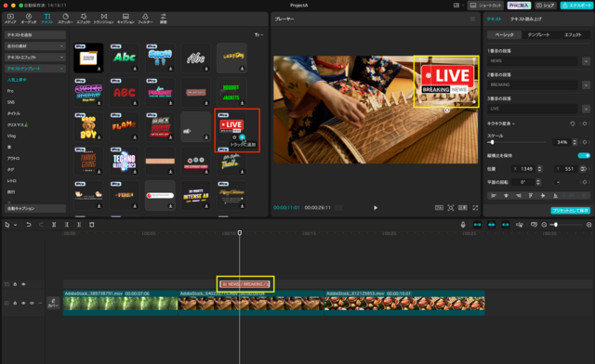Open the Stickers tab icon

coord(66,17)
